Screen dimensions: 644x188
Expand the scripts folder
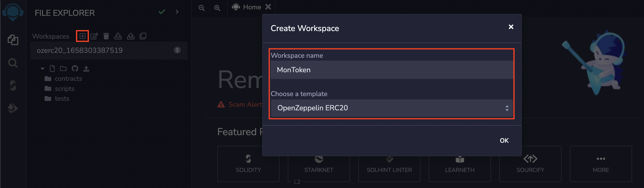pos(59,89)
